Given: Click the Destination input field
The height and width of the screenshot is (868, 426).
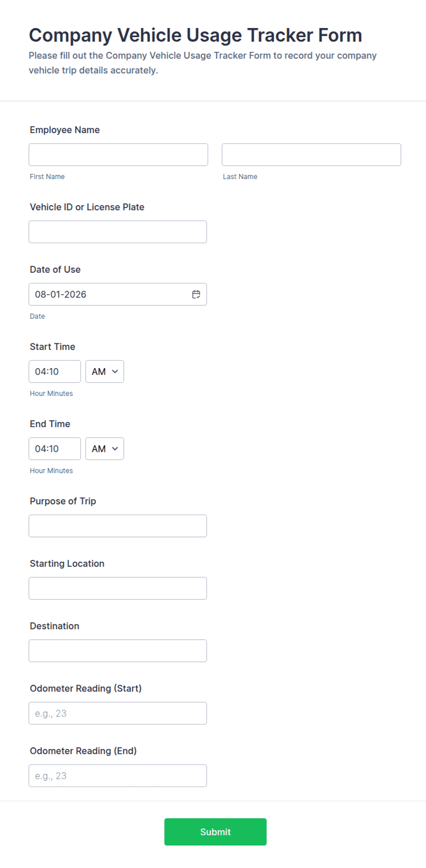Looking at the screenshot, I should click(x=118, y=651).
